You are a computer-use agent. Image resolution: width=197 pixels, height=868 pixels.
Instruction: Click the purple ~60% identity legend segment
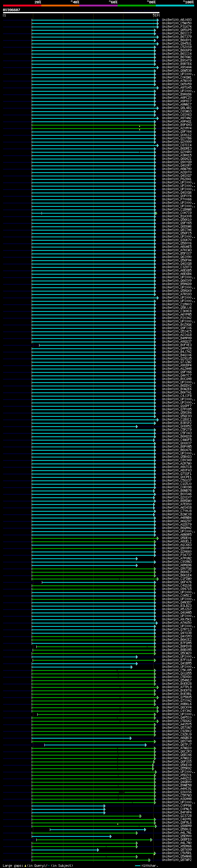tap(98, 6)
